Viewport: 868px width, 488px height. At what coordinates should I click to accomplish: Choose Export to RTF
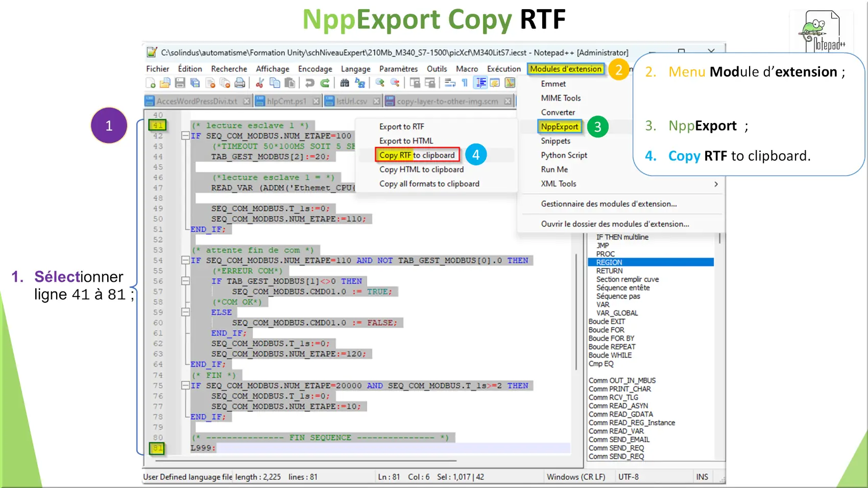pyautogui.click(x=401, y=127)
